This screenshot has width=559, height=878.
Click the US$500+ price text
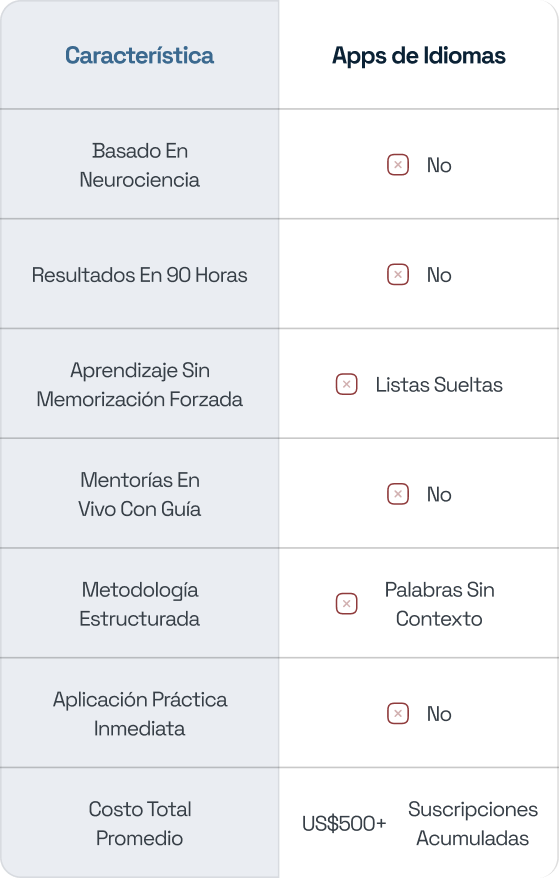point(344,824)
